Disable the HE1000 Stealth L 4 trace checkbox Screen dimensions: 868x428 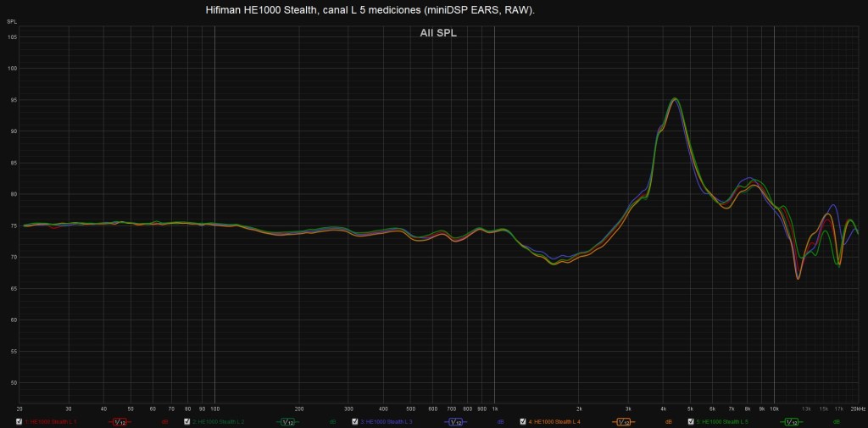click(x=523, y=421)
